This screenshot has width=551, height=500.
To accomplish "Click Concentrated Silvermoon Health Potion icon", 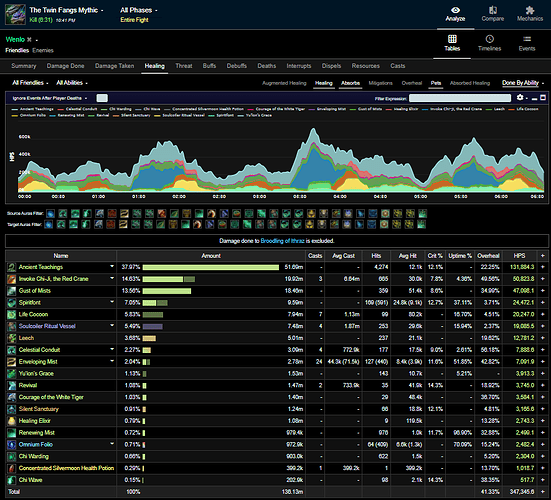I will pos(12,468).
